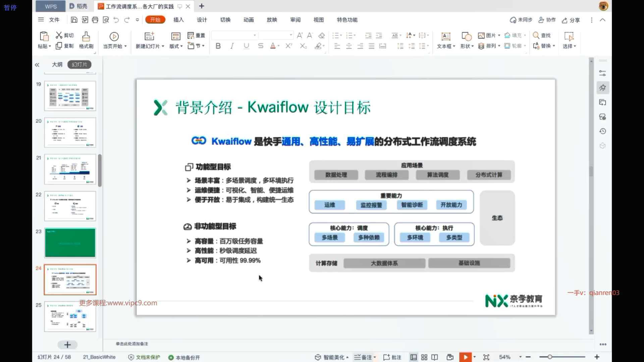
Task: Open the font name combo box
Action: point(234,35)
